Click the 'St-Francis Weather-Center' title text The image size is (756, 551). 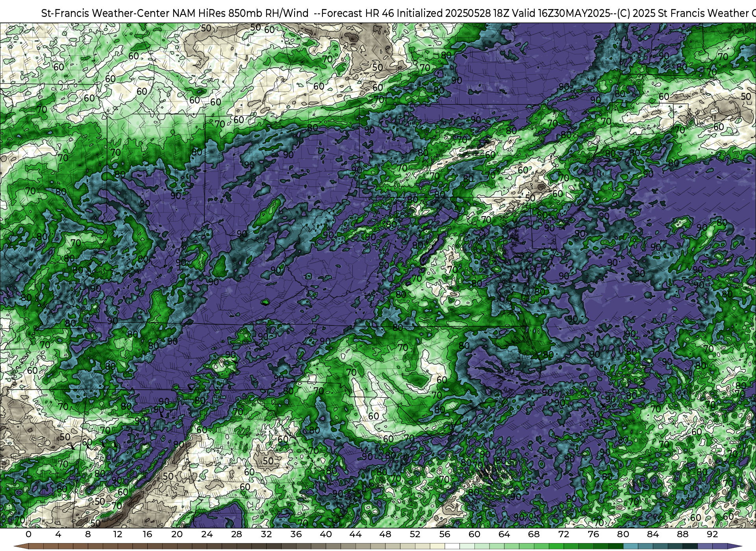point(106,13)
